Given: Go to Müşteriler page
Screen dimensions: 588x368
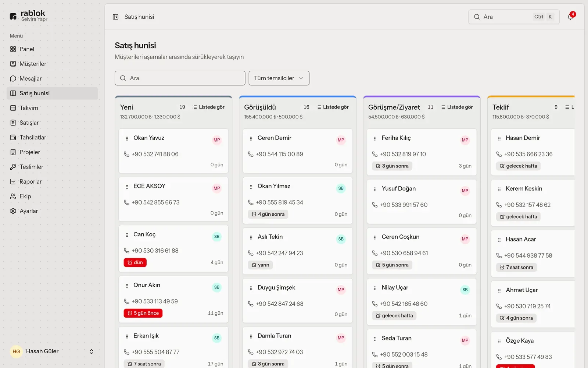Looking at the screenshot, I should 52,64.
